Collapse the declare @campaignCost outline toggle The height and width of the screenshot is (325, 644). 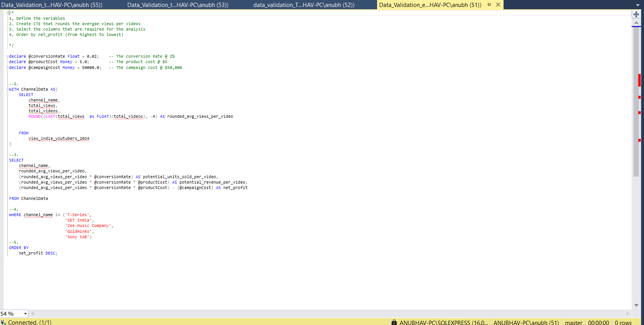point(7,67)
